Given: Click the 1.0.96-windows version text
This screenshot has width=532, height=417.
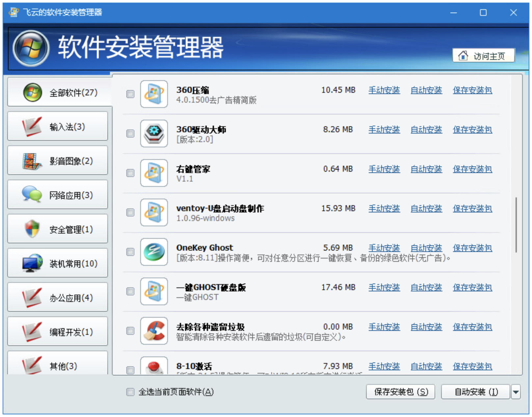Looking at the screenshot, I should click(205, 218).
